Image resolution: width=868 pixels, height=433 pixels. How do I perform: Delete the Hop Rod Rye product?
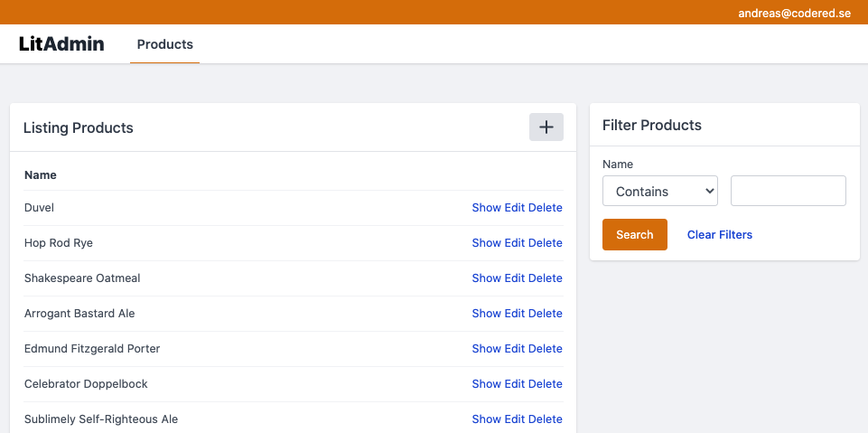point(545,243)
